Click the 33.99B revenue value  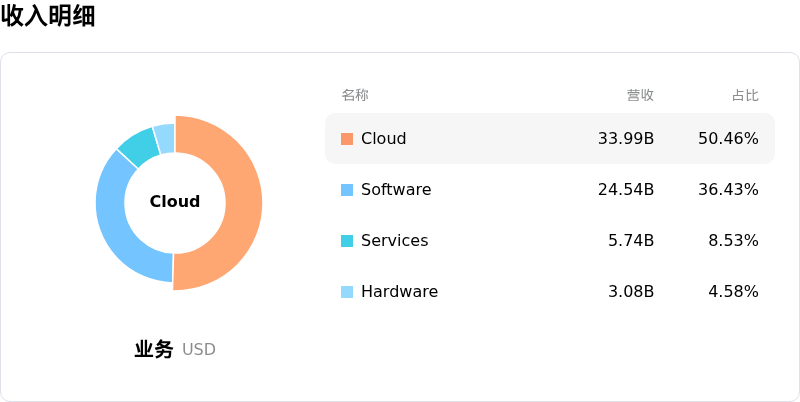coord(626,138)
